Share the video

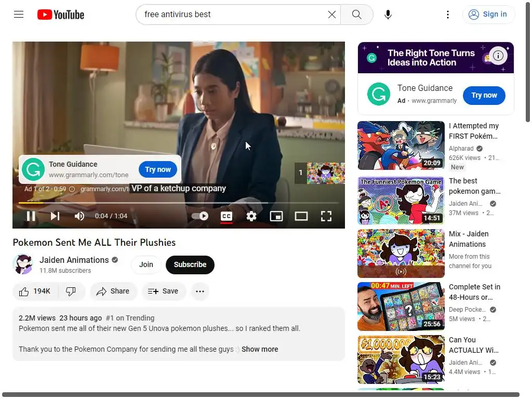113,291
